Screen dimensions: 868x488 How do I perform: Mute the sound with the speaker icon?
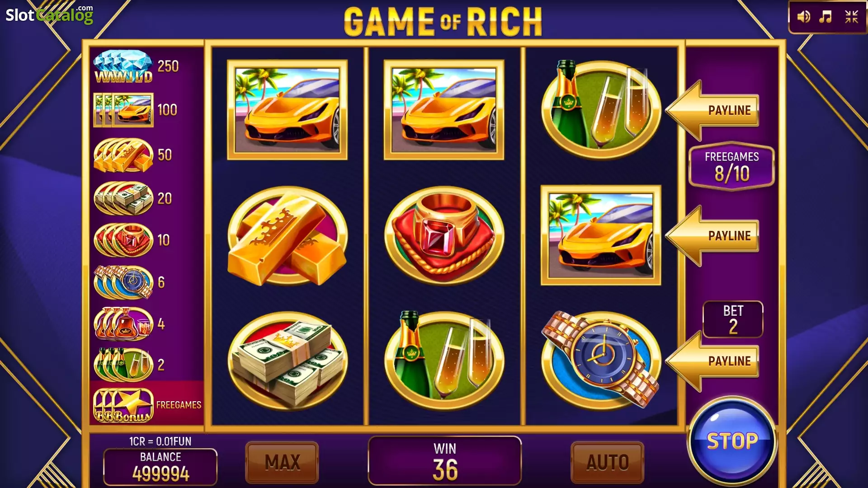[803, 17]
